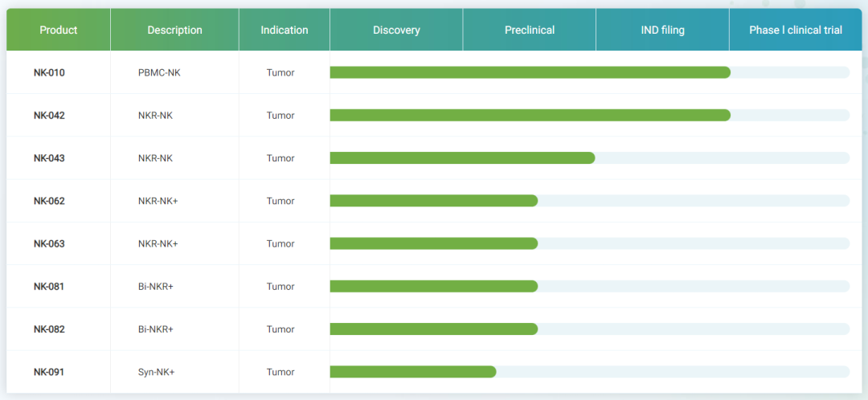Select the Phase I clinical trial header
The image size is (868, 400).
(x=796, y=30)
